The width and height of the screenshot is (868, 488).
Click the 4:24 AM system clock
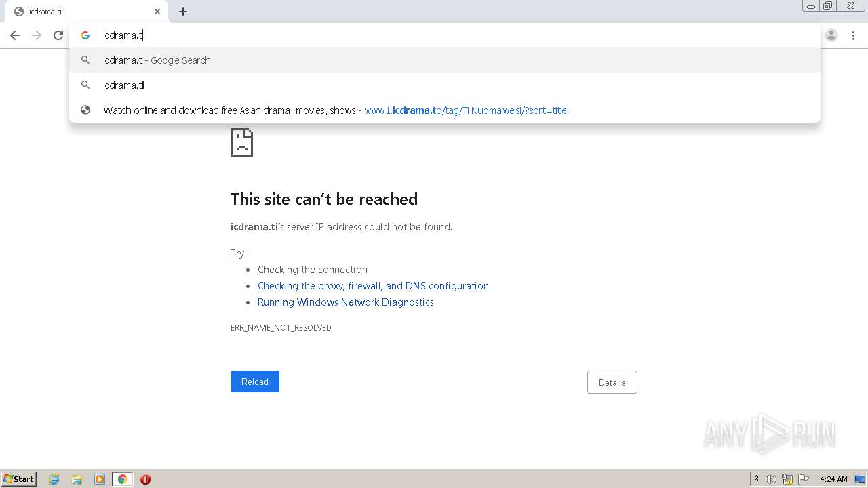833,479
